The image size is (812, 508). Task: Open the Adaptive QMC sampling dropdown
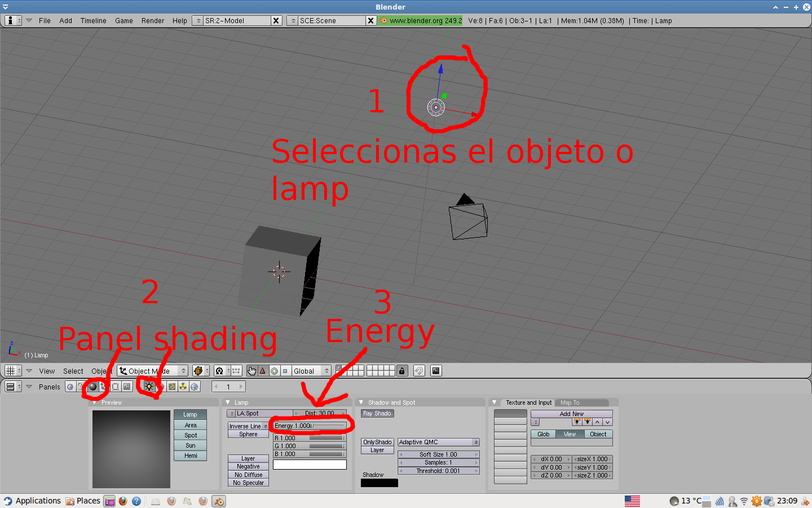(439, 442)
